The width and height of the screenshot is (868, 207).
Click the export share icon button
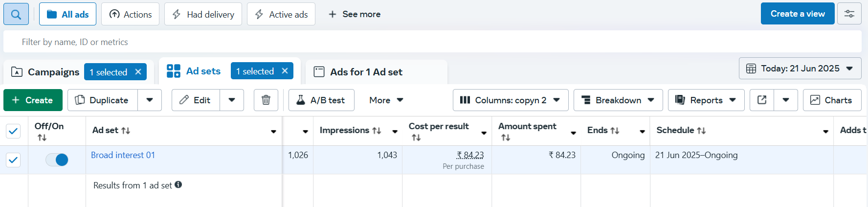[762, 100]
